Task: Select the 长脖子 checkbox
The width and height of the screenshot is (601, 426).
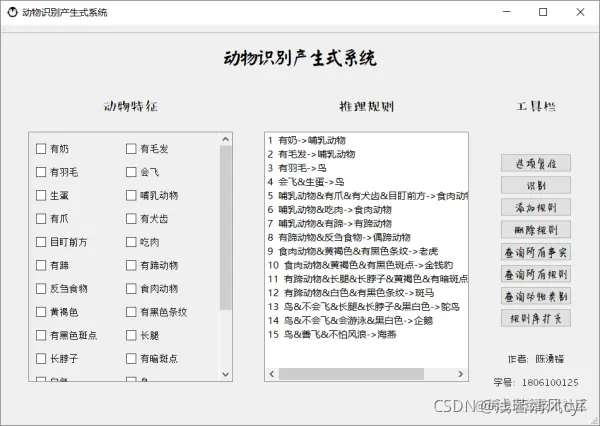Action: [41, 359]
